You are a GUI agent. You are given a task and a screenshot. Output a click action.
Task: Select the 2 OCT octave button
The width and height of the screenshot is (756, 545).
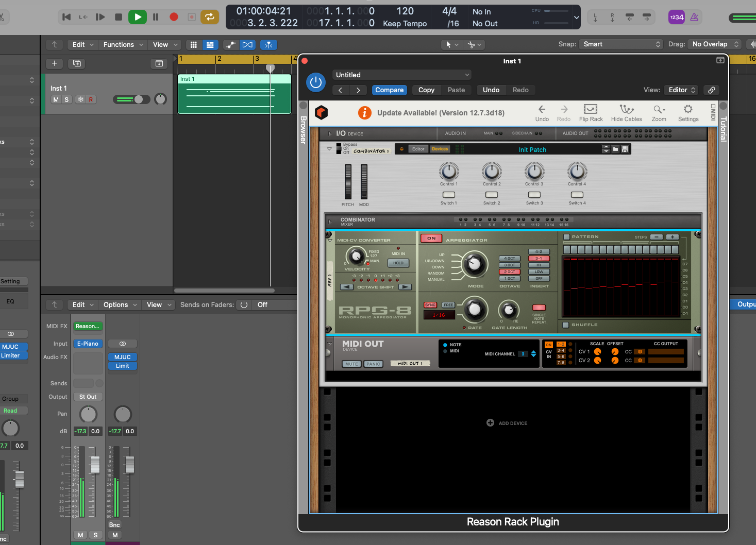(x=510, y=272)
